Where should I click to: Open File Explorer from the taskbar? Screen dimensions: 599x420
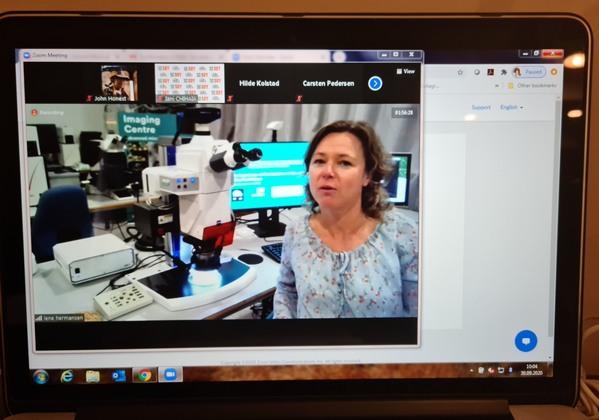pos(92,376)
